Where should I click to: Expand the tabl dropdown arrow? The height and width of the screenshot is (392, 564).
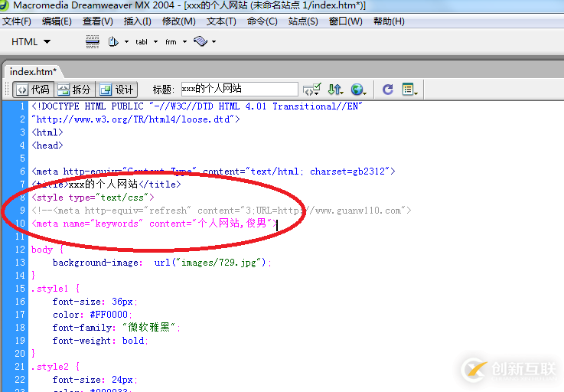coord(156,42)
